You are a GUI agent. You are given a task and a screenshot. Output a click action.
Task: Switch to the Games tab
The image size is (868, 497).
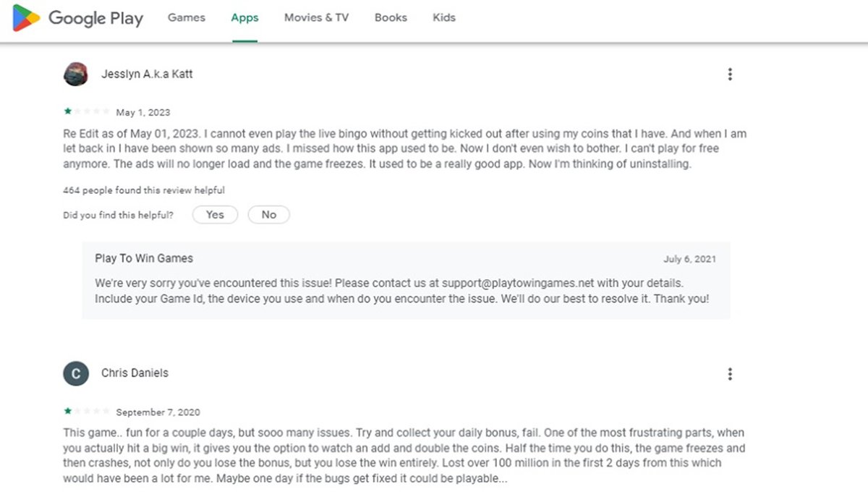(187, 17)
